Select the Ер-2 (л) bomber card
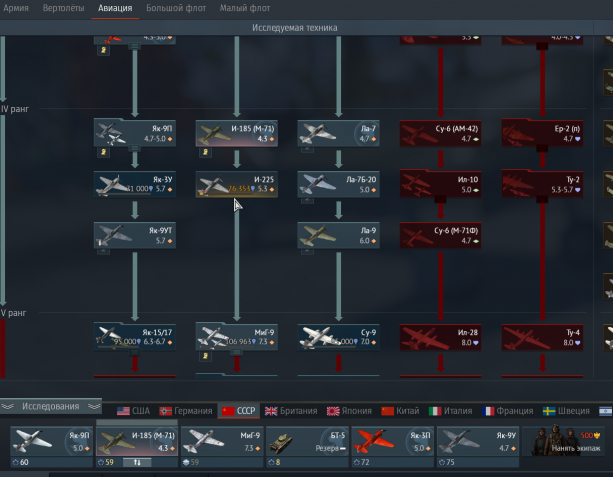 pyautogui.click(x=542, y=133)
